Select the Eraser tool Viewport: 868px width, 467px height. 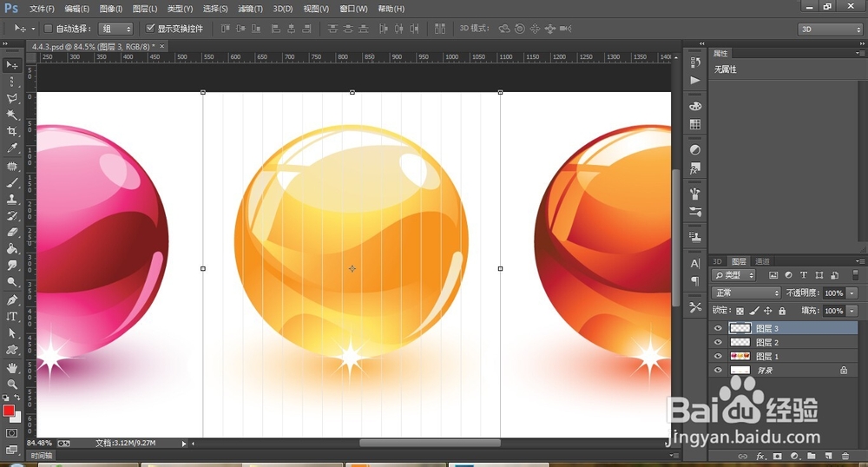point(11,233)
